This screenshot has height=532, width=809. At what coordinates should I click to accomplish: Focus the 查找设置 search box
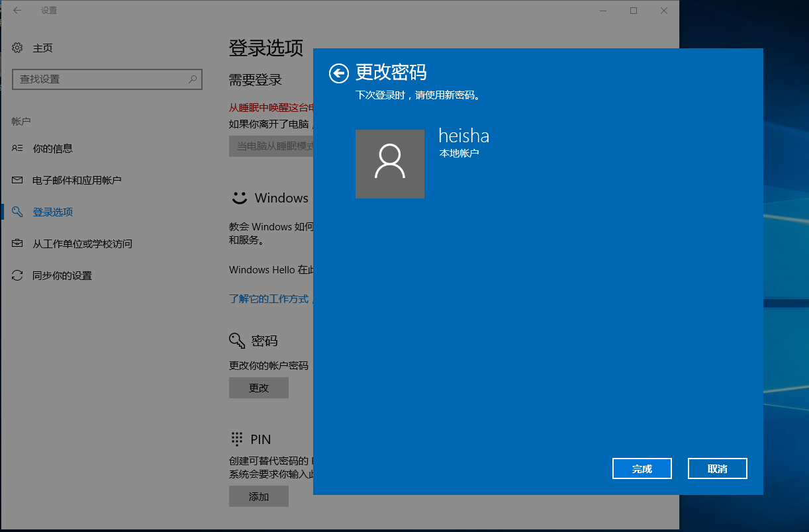point(107,79)
